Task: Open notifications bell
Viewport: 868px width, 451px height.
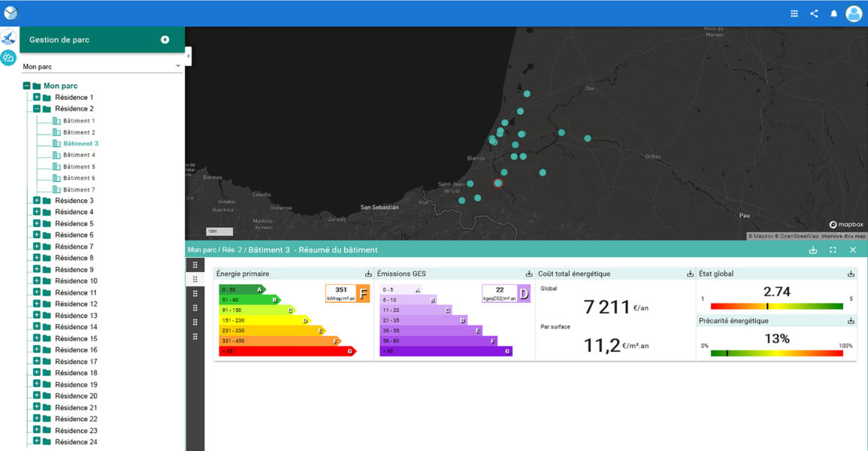Action: (x=833, y=14)
